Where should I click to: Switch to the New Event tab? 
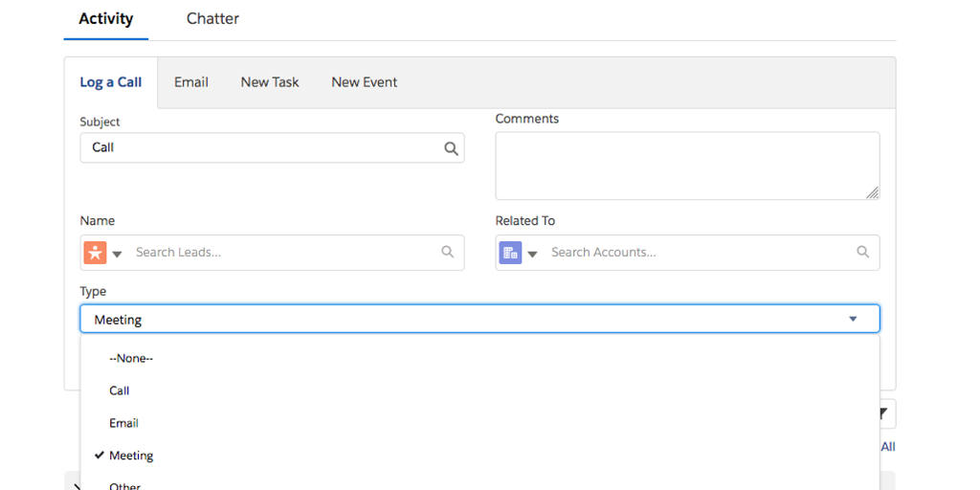[x=364, y=82]
